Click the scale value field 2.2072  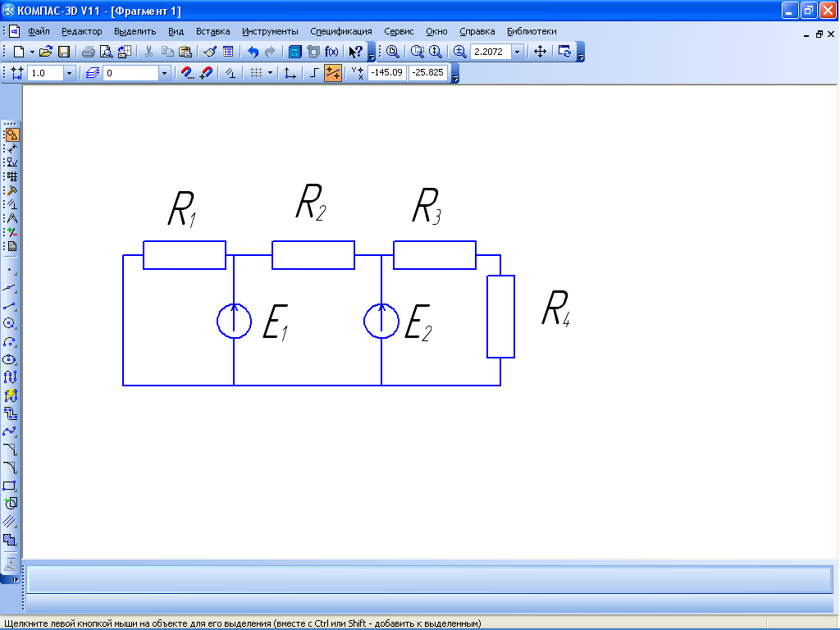tap(491, 52)
